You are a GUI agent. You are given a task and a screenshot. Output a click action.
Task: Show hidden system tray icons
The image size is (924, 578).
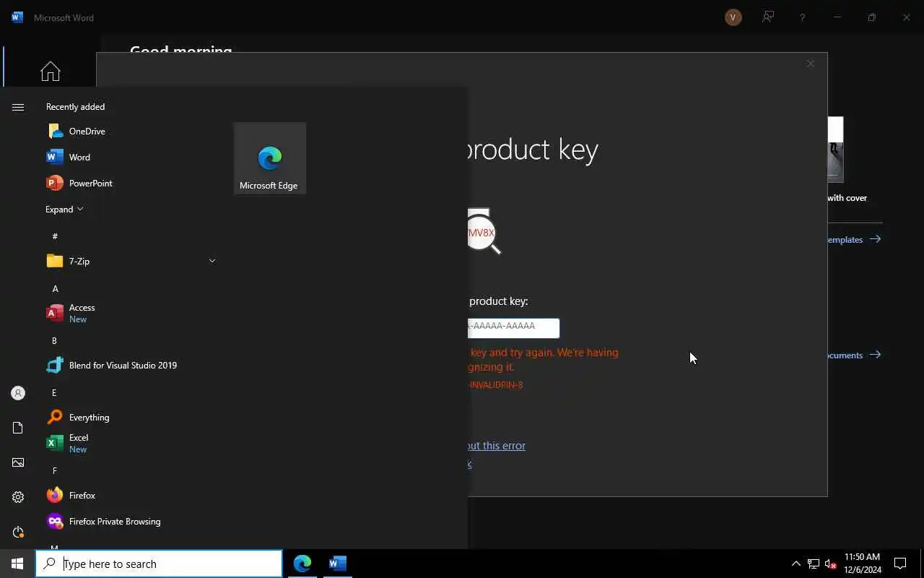point(796,564)
